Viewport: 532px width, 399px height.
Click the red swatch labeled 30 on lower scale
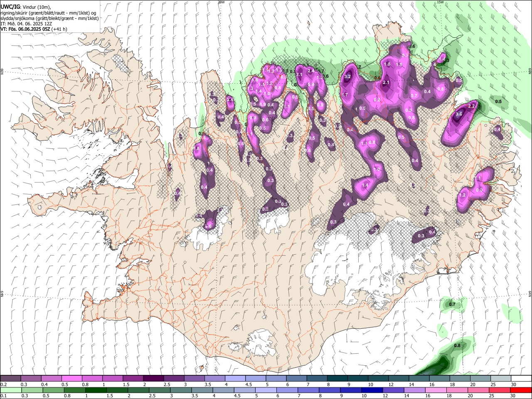(520, 390)
